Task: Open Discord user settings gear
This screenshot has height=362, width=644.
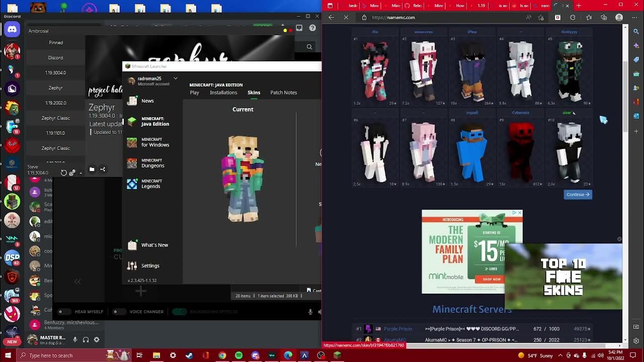Action: coord(97,340)
